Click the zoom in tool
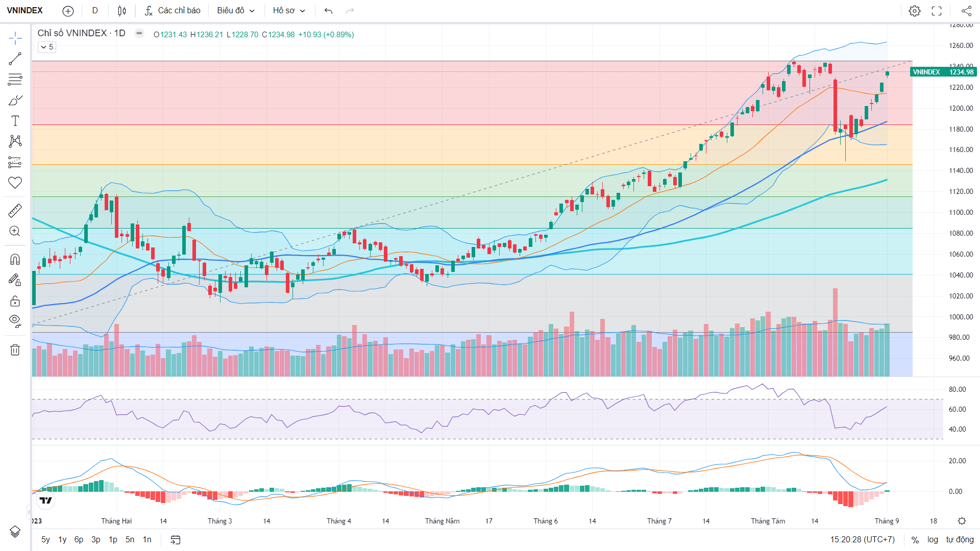Viewport: 980px width, 551px height. point(15,231)
